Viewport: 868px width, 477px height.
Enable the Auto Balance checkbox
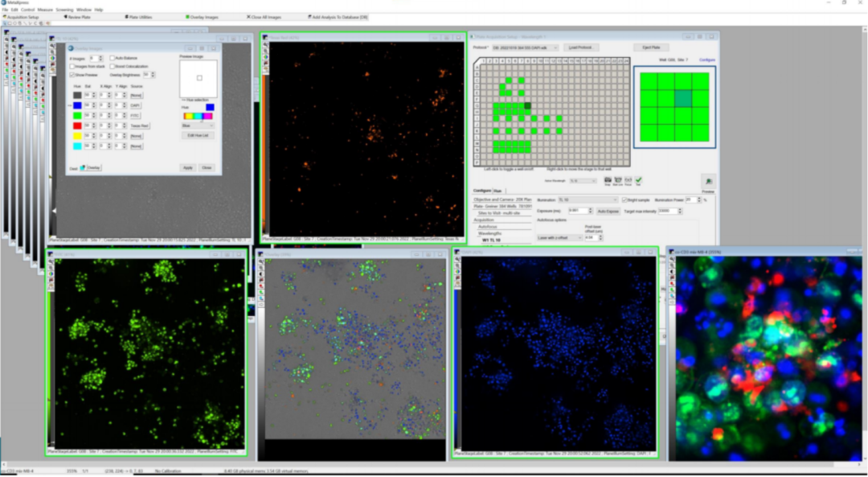click(x=113, y=59)
